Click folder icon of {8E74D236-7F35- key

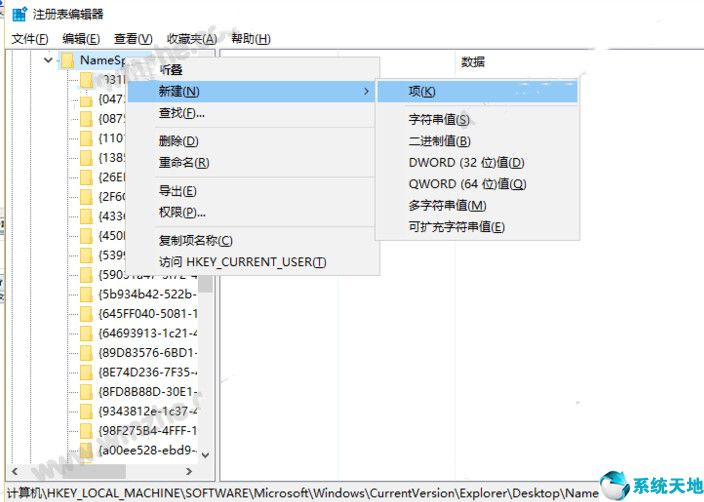(86, 373)
